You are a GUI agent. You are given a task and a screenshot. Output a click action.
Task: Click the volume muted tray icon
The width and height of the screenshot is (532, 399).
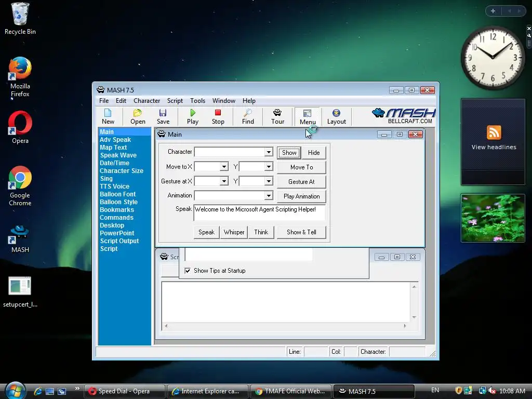tap(492, 391)
